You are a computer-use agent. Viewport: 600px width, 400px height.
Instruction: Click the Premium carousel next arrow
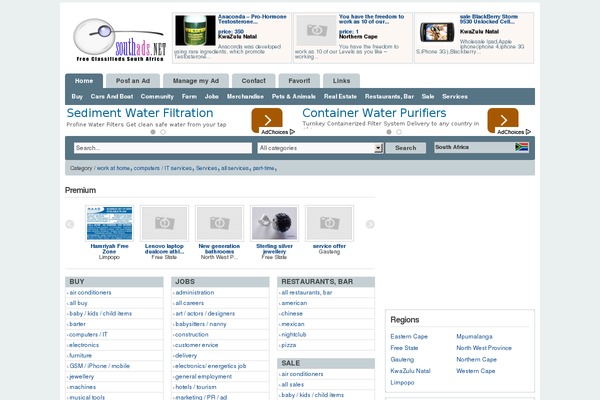click(370, 224)
